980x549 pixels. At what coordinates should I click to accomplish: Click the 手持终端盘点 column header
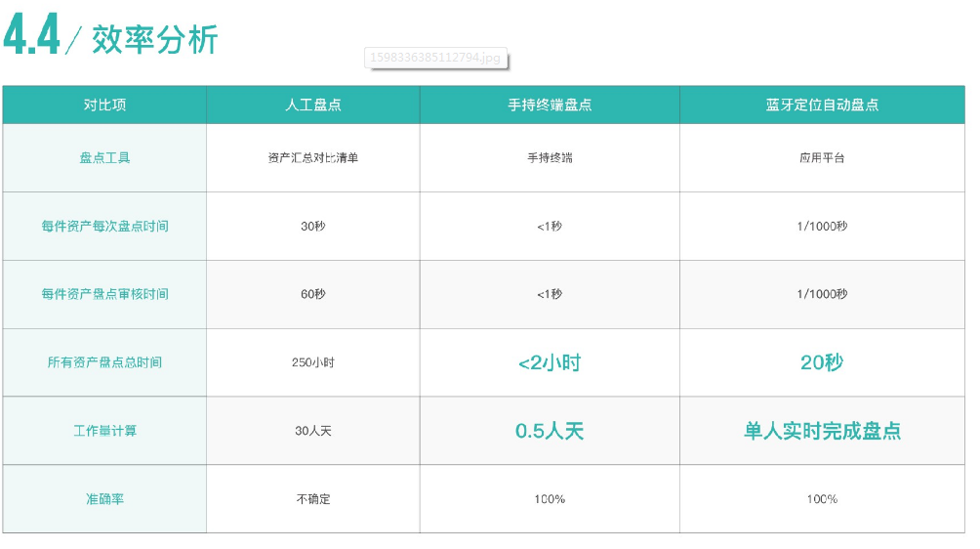[550, 106]
